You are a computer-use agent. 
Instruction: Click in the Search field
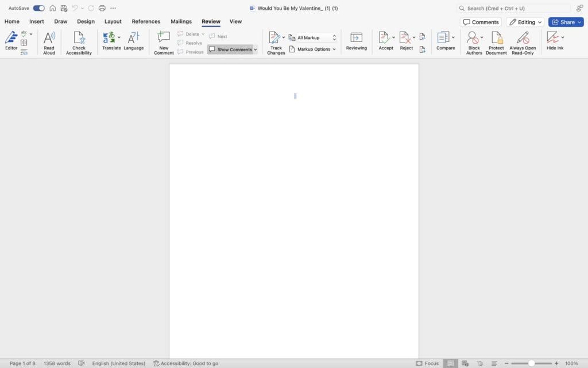[x=514, y=8]
